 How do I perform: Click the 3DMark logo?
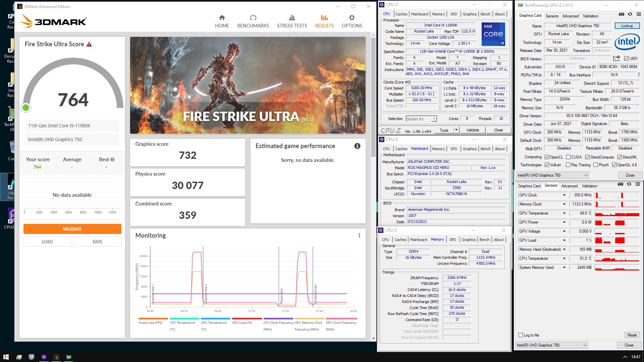coord(54,21)
